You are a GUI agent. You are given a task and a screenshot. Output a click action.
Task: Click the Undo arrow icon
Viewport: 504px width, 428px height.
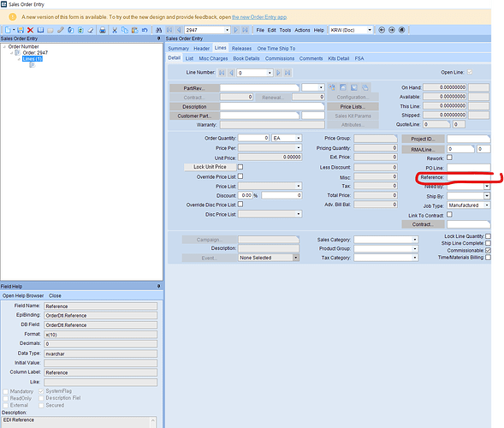[x=145, y=30]
